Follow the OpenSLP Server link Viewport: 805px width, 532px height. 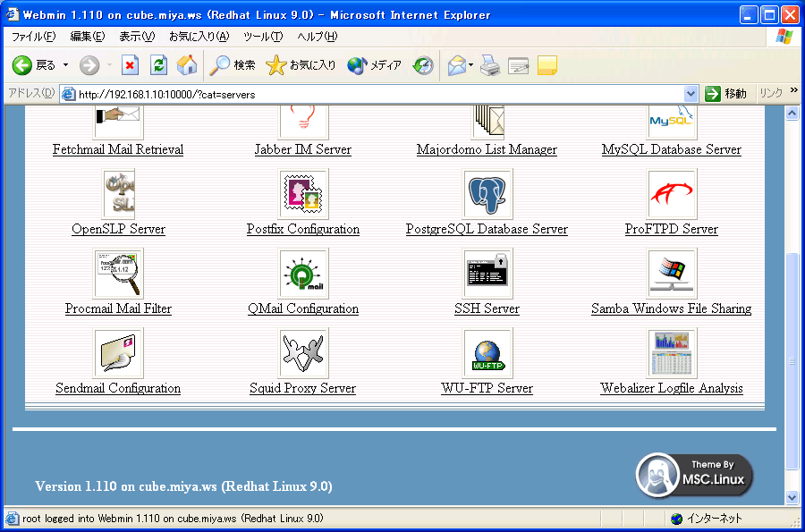pos(119,229)
